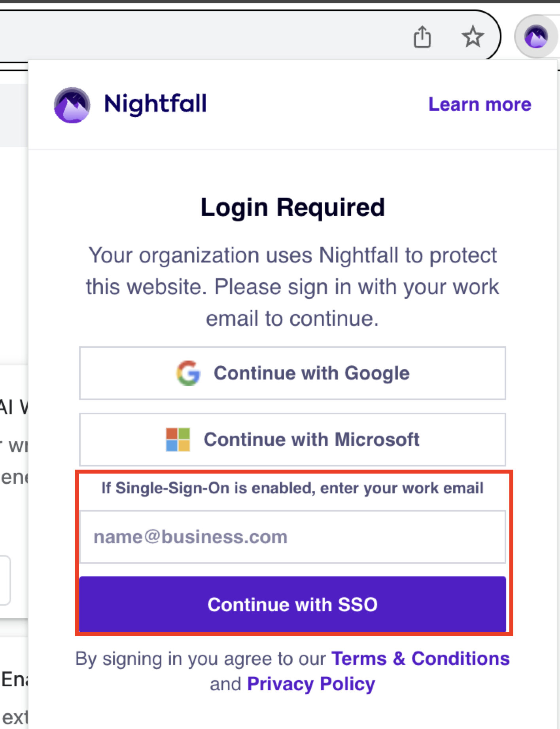Viewport: 560px width, 729px height.
Task: Click the Nightfall wordmark text
Action: coord(155,104)
